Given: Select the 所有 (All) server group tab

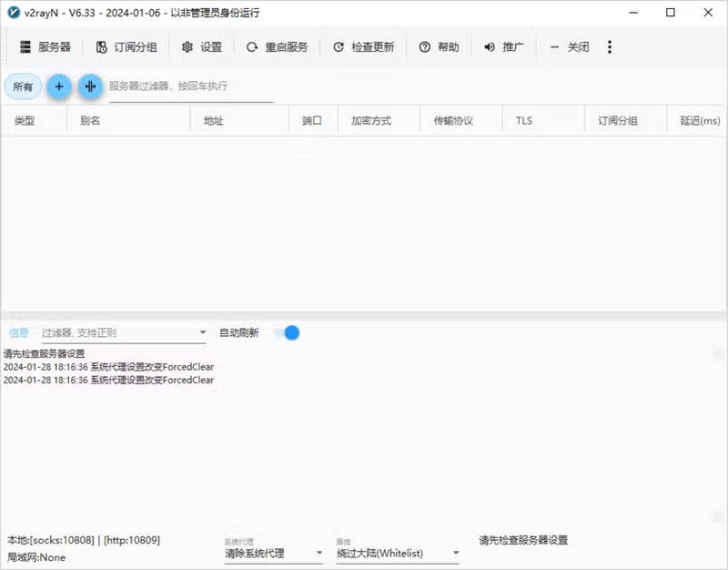Looking at the screenshot, I should tap(23, 87).
